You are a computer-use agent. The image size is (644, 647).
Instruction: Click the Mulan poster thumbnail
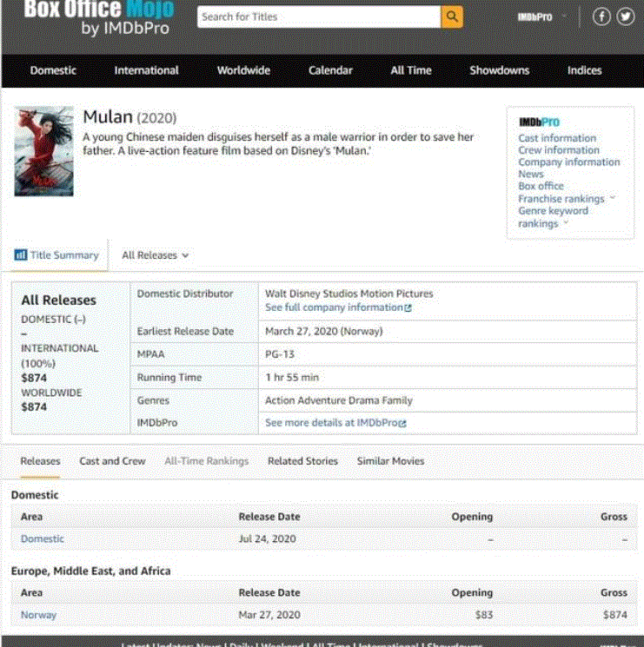coord(44,151)
